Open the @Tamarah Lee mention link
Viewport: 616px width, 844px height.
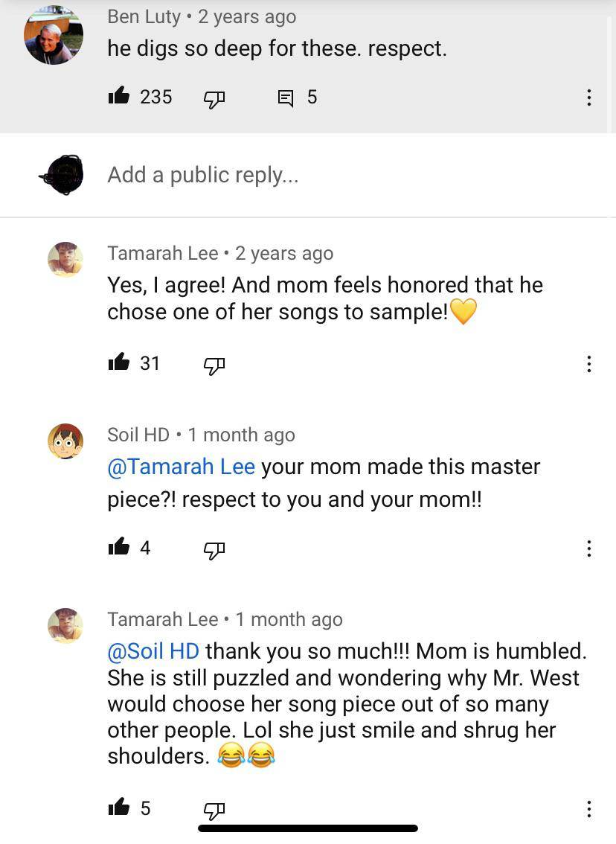point(182,466)
